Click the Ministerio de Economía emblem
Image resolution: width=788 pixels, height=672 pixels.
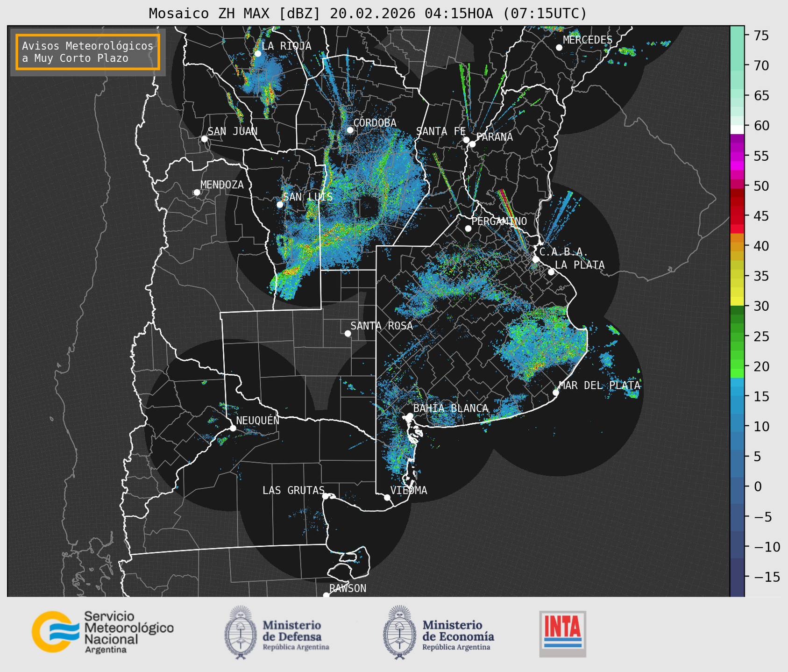[x=399, y=632]
